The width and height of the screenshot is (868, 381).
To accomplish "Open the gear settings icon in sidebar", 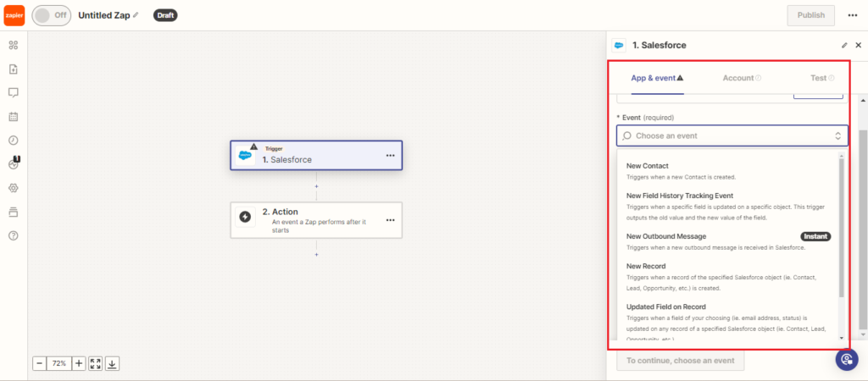I will tap(14, 188).
